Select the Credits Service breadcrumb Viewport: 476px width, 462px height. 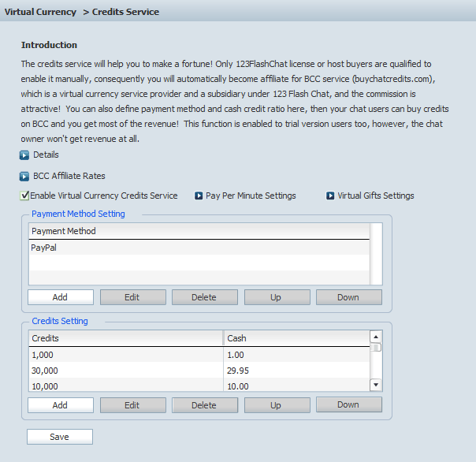tap(125, 12)
